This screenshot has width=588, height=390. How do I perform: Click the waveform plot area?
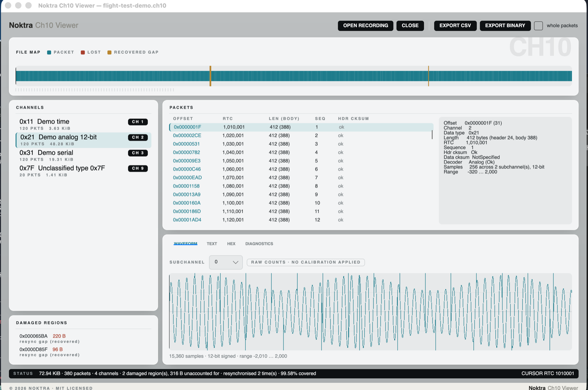[x=370, y=312]
